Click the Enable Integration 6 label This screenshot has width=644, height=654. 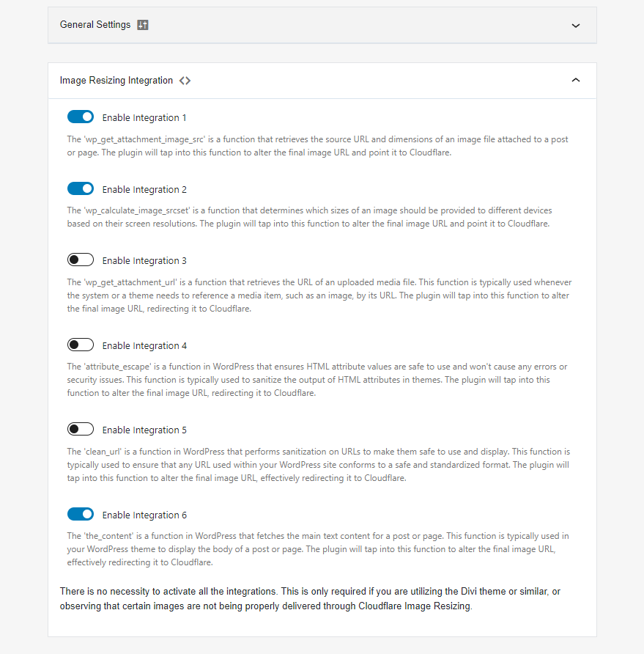pos(144,515)
